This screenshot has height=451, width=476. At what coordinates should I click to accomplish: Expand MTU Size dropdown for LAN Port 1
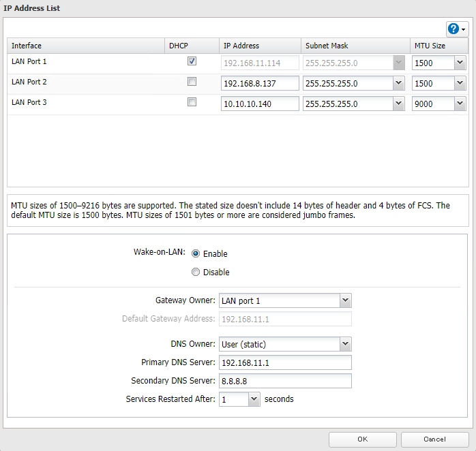tap(460, 63)
